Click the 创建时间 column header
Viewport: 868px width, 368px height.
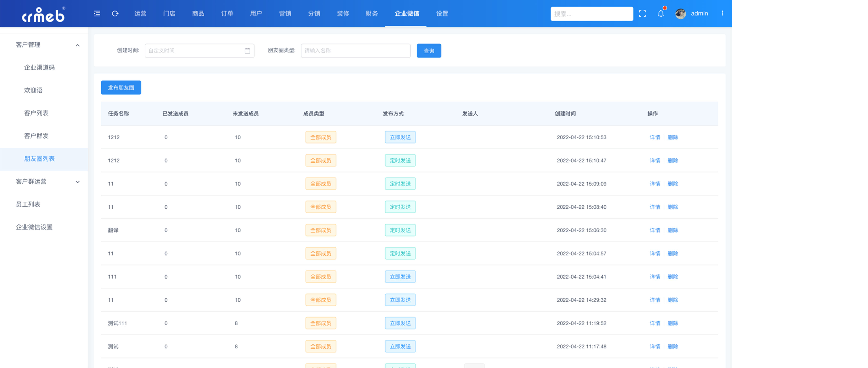(565, 114)
